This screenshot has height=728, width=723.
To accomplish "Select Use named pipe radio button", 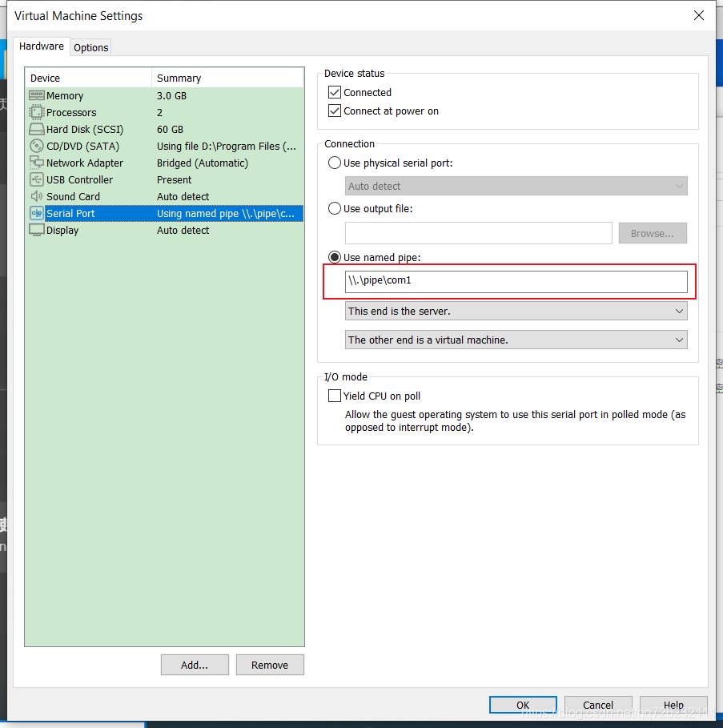I will [334, 257].
